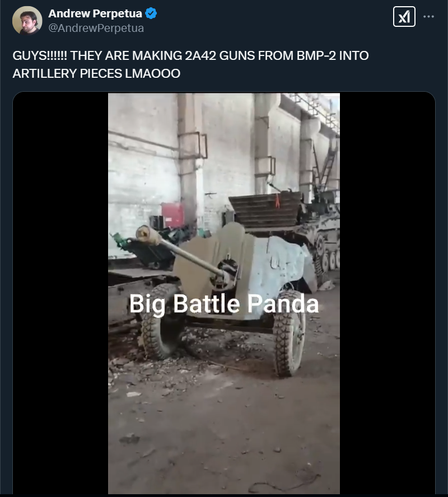The image size is (448, 497).
Task: Open the Grok explain-post icon
Action: click(x=404, y=16)
